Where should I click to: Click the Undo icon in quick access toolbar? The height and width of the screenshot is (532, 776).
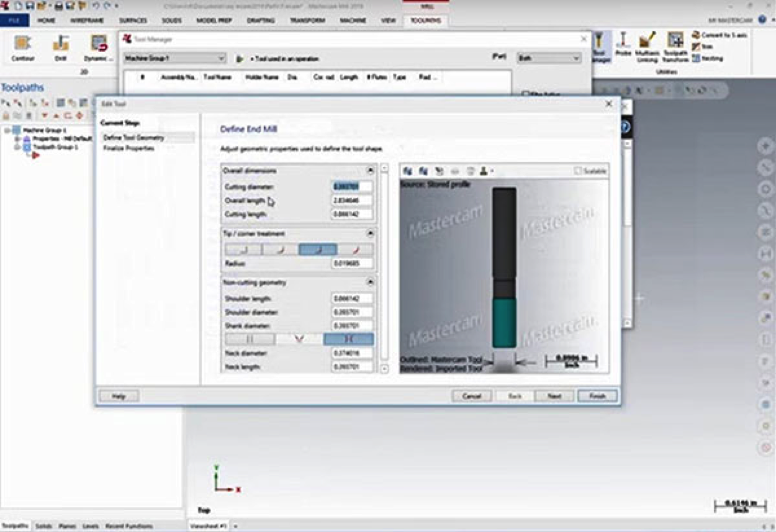tap(96, 6)
